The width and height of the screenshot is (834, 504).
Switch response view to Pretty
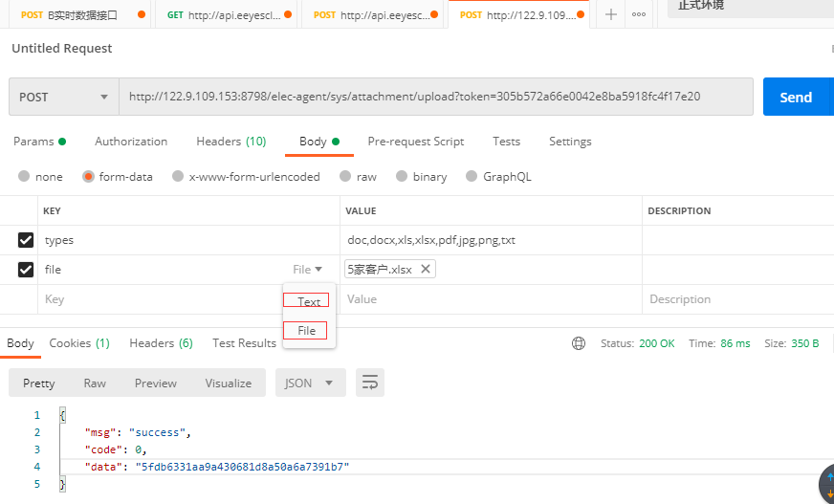tap(39, 383)
